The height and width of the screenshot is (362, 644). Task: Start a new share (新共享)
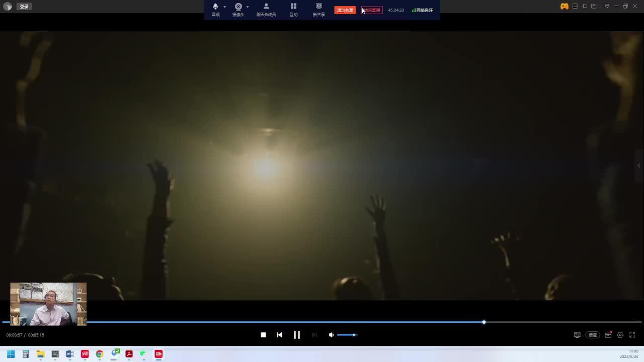(318, 9)
